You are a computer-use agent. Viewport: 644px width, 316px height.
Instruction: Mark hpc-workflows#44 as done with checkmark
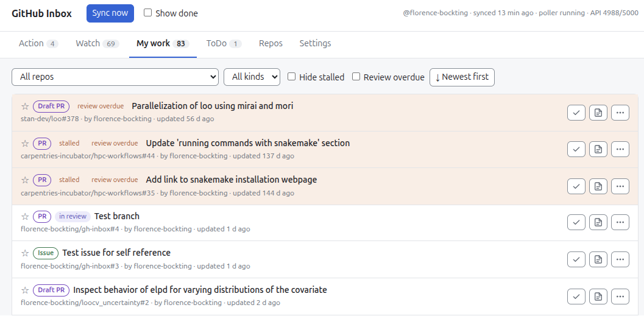point(576,149)
